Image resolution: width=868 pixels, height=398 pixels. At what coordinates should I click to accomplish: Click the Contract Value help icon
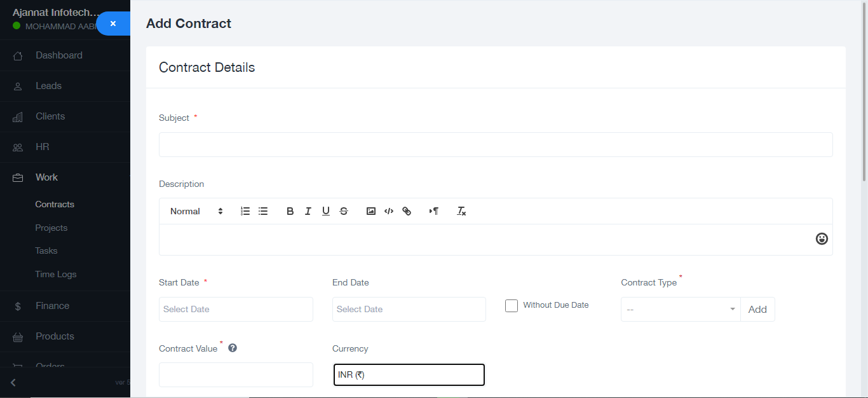(233, 348)
